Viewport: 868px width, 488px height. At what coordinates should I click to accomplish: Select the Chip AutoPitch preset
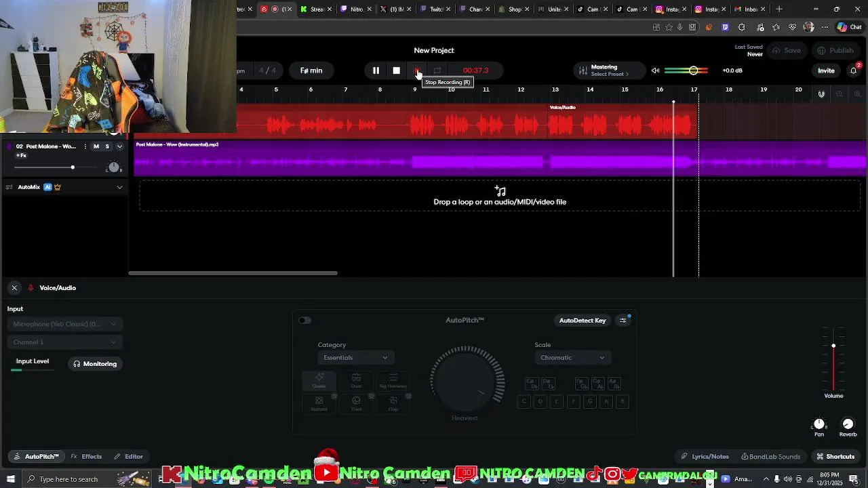coord(393,404)
